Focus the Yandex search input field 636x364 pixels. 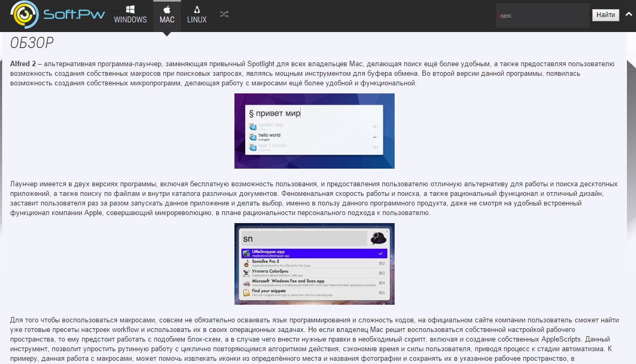[543, 15]
